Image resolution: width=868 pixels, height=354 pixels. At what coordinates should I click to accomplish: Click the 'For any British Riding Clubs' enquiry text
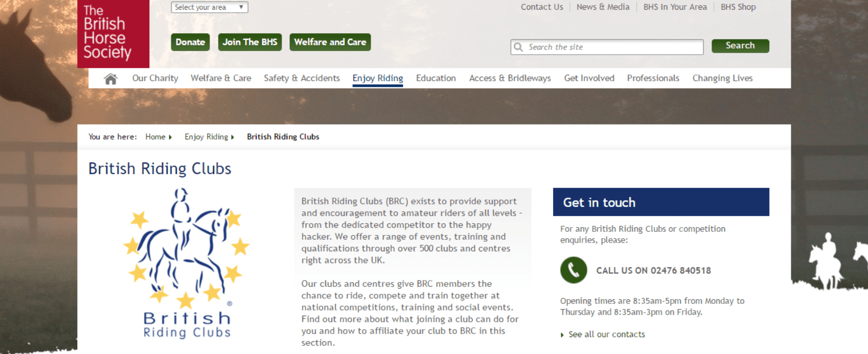(643, 234)
